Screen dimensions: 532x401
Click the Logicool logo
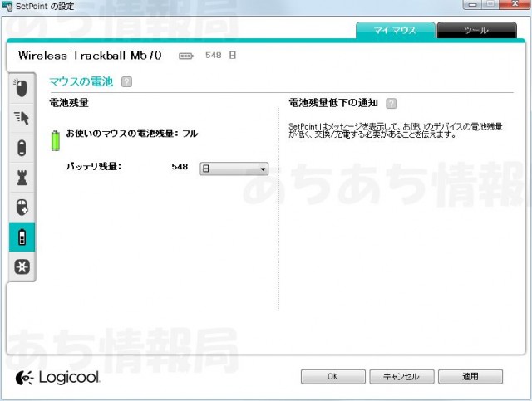pos(58,377)
